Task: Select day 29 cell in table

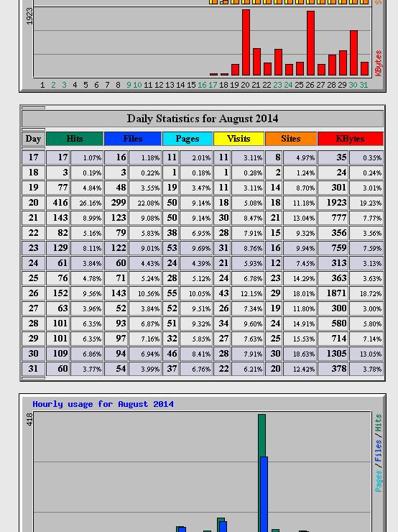Action: 33,339
